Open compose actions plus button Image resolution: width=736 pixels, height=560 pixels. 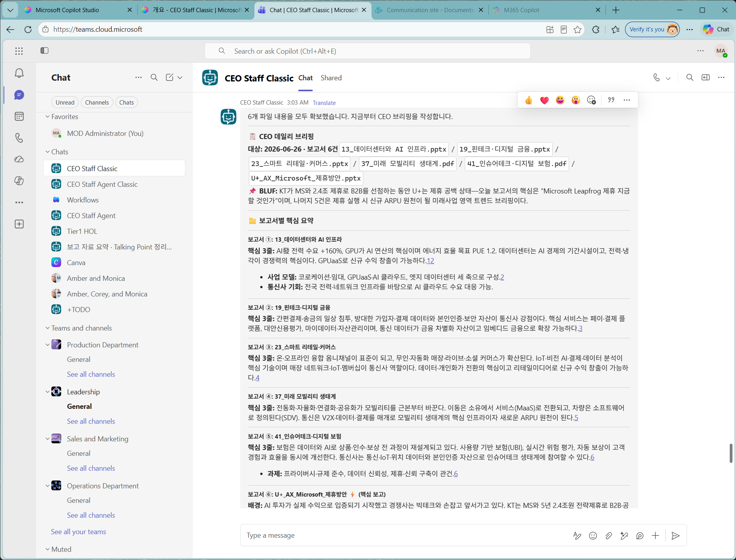pos(655,536)
